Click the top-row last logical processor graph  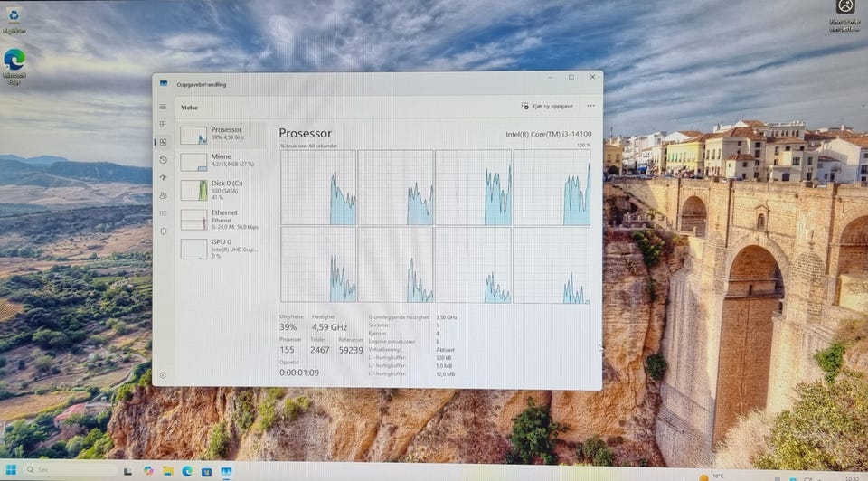tap(552, 187)
